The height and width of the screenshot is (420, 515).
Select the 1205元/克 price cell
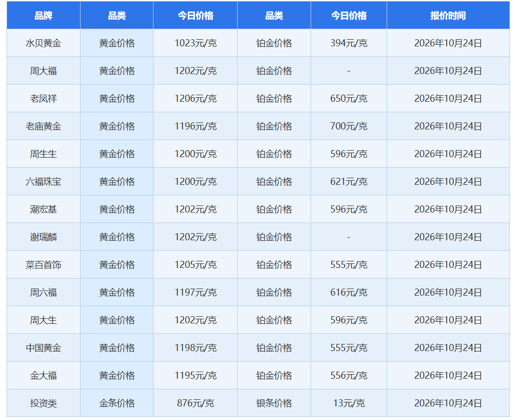point(195,264)
